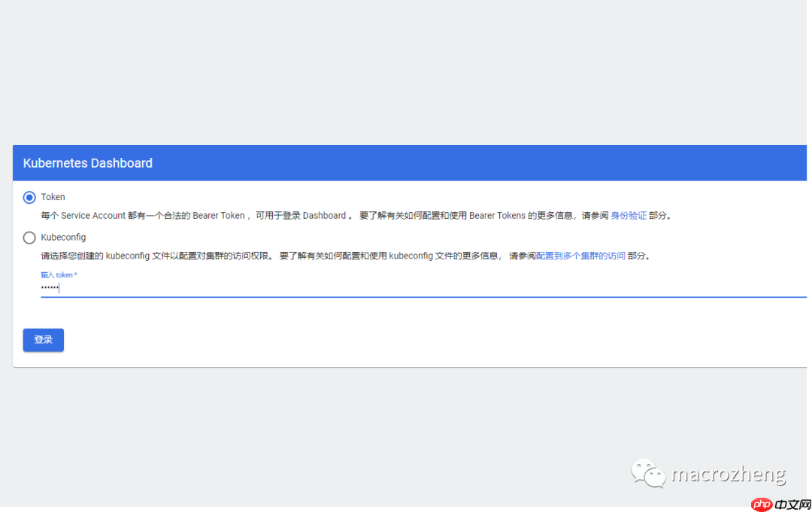
Task: Open the 身份验证 documentation link
Action: [629, 215]
